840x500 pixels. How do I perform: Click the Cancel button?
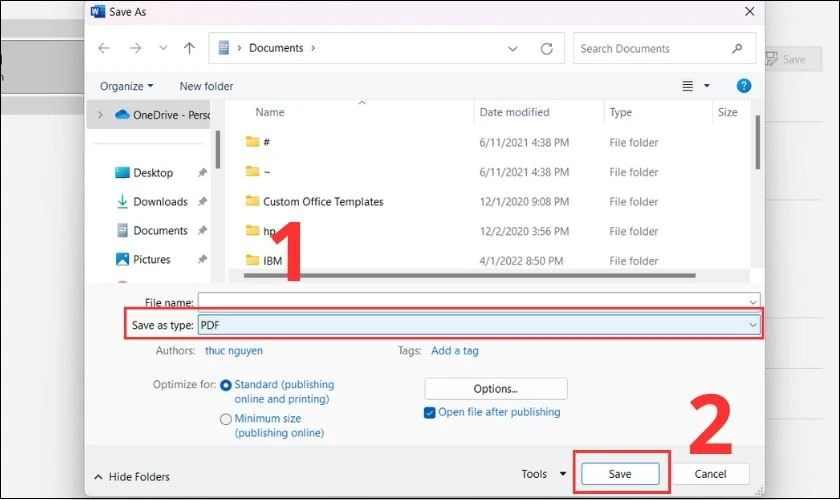coord(710,474)
